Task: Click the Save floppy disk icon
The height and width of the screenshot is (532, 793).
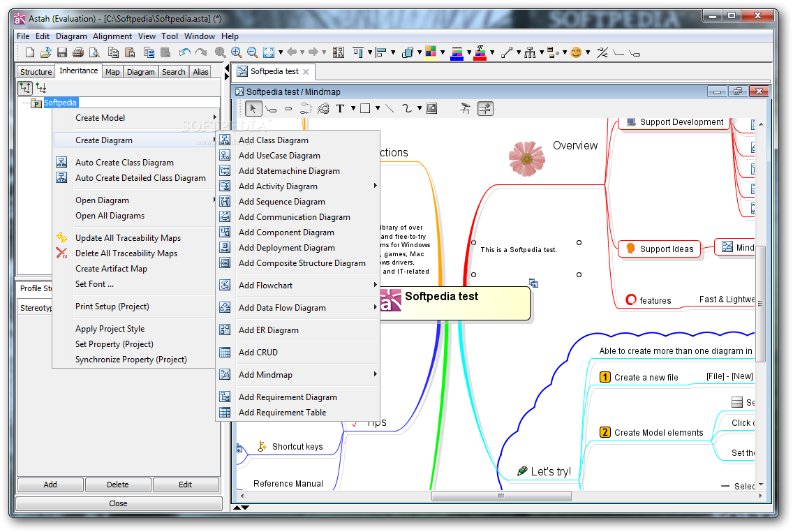Action: click(x=61, y=52)
